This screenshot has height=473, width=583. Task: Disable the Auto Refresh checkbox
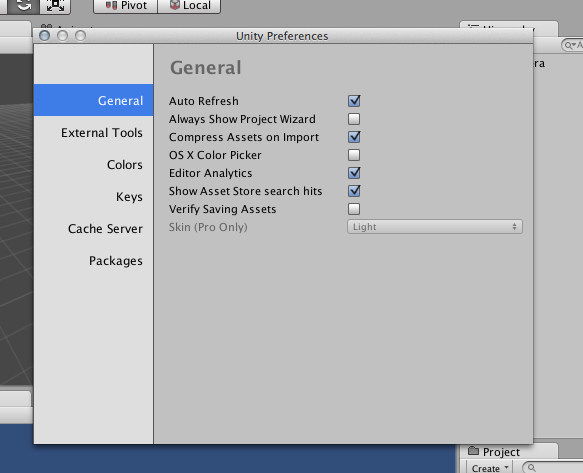(354, 101)
